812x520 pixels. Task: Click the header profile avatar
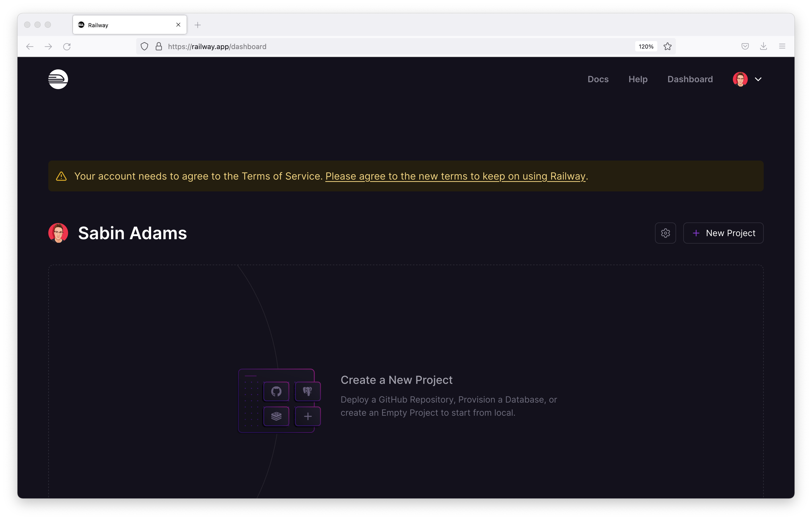[x=740, y=79]
